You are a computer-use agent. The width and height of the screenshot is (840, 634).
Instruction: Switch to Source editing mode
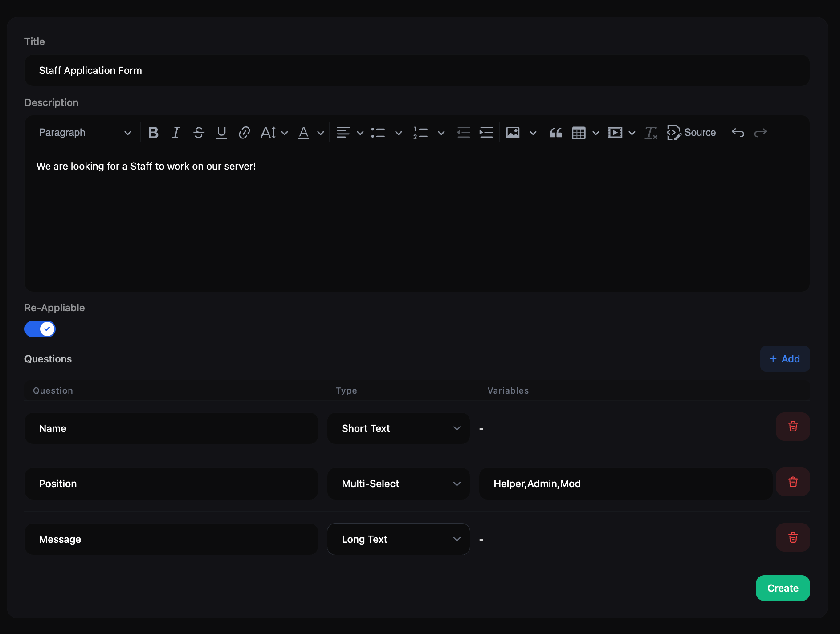point(691,133)
